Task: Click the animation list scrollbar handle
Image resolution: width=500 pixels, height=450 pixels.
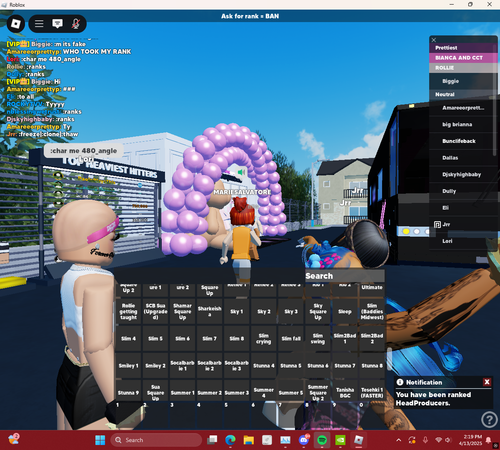Action: tap(389, 358)
